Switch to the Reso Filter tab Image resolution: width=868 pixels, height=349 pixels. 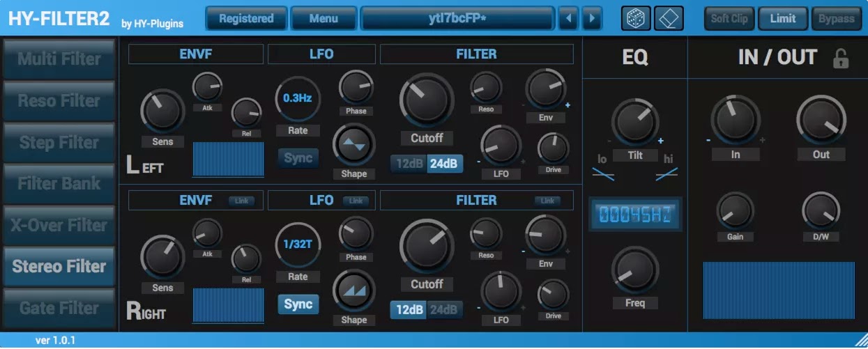click(59, 100)
